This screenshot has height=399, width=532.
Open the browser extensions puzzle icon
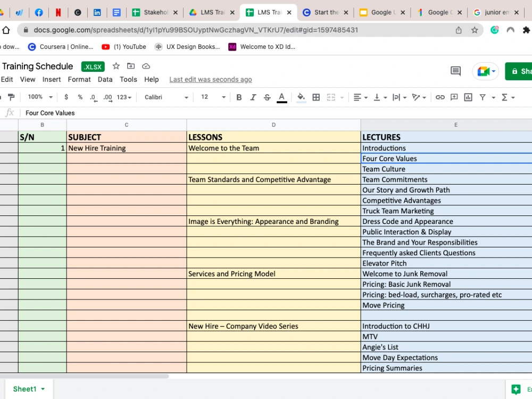point(526,30)
